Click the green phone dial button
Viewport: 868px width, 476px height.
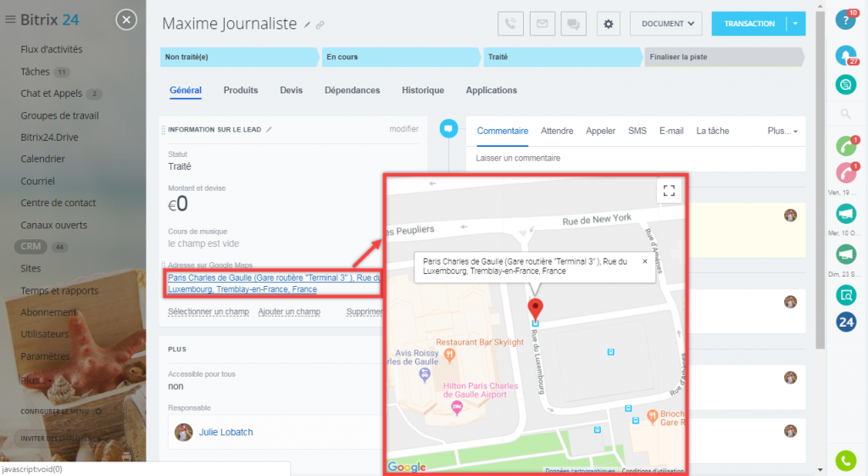coord(846,461)
